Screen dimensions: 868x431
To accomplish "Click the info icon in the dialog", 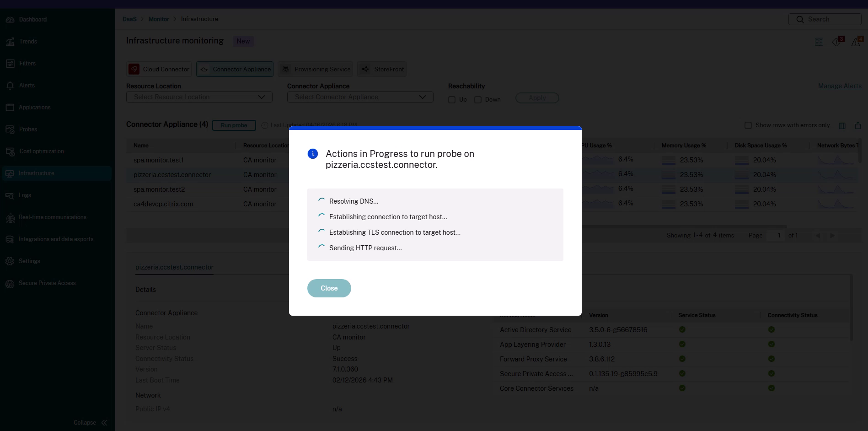I will point(313,154).
